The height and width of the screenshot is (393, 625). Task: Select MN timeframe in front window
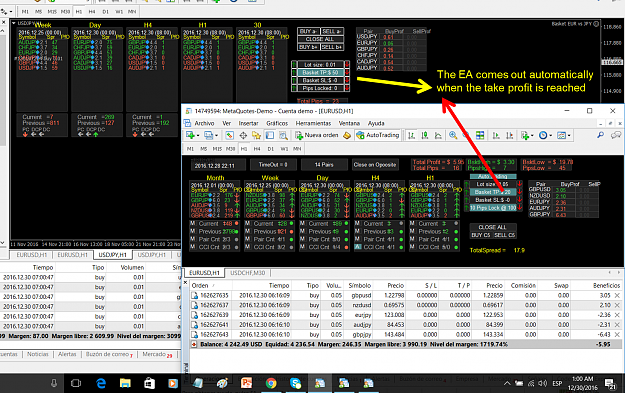pos(297,149)
